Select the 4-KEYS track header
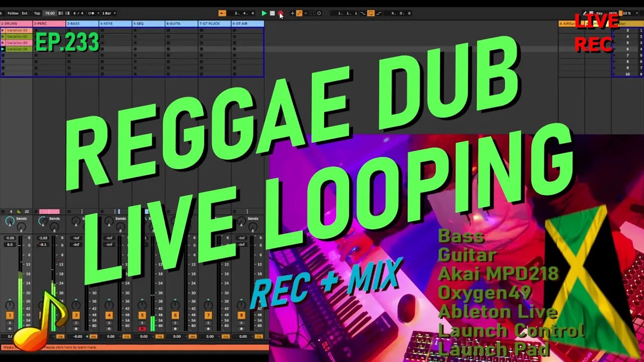 click(x=116, y=24)
